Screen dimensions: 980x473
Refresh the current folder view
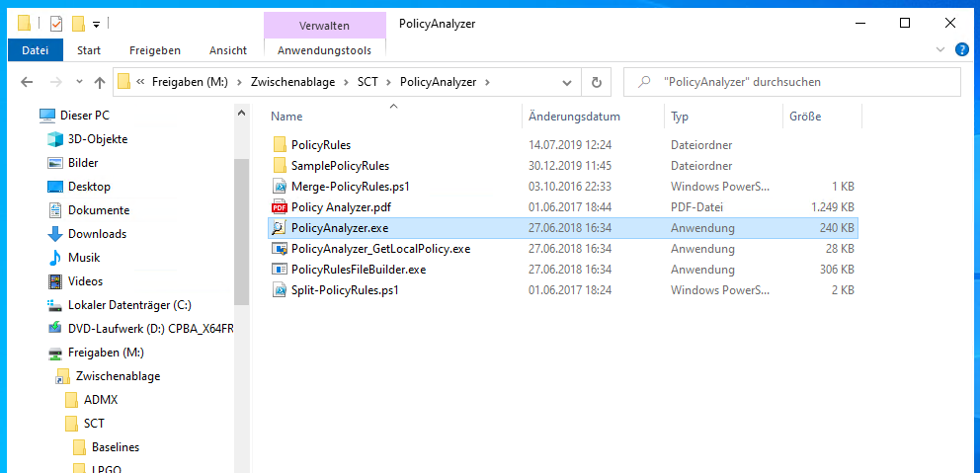[597, 82]
